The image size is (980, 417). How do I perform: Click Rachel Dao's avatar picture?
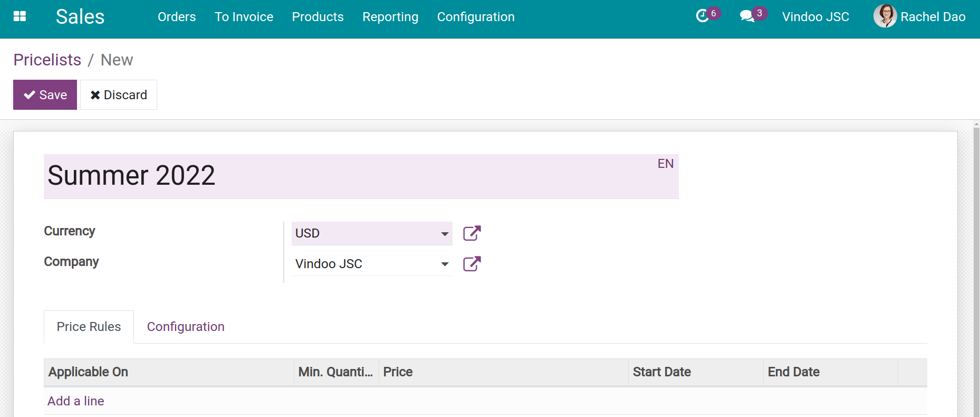885,16
